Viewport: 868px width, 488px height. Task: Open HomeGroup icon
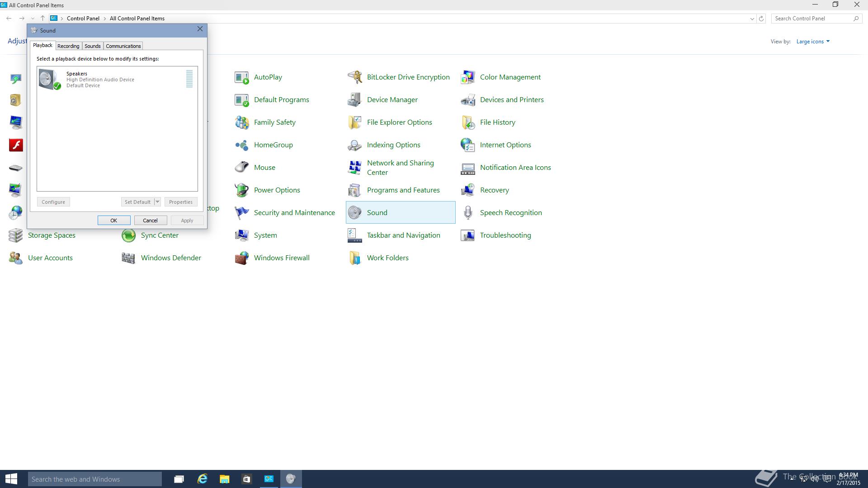pos(242,145)
